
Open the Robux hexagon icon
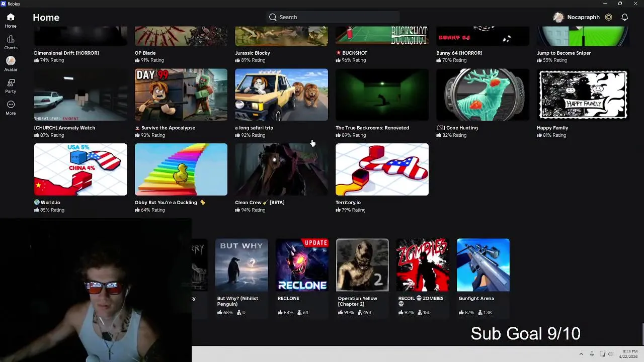(x=608, y=17)
